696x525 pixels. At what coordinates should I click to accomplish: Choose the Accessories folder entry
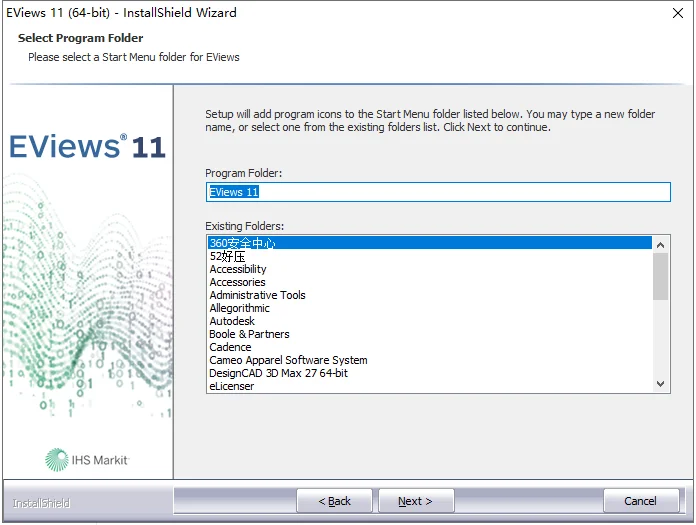pos(237,282)
